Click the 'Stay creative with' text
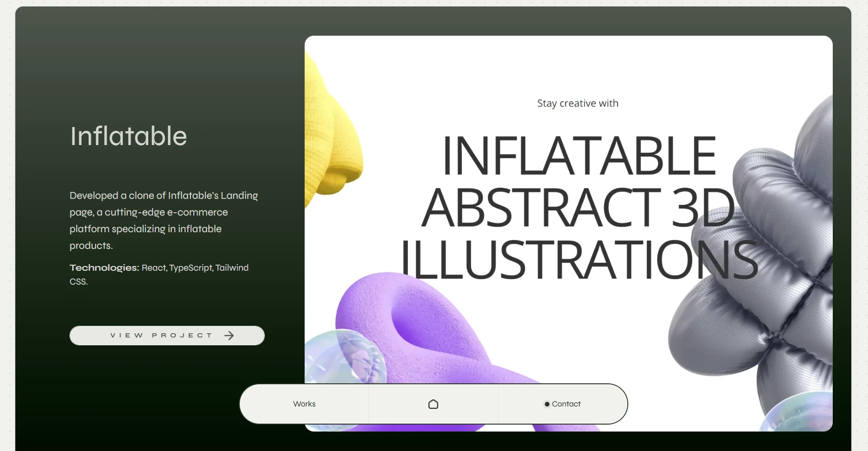This screenshot has width=868, height=451. [x=578, y=103]
